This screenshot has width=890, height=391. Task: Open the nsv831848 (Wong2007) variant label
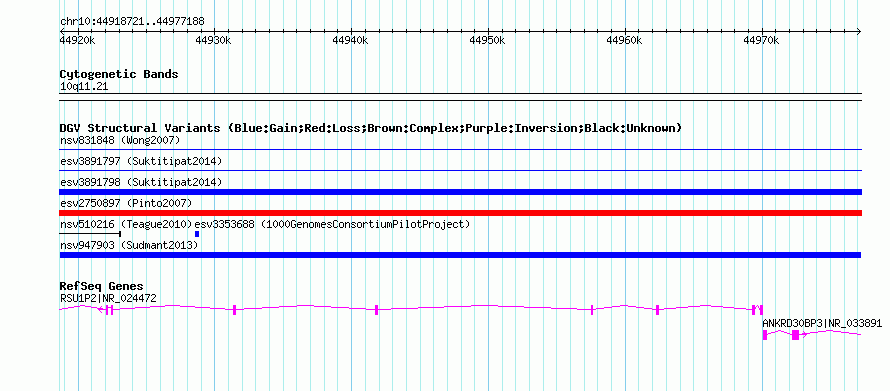coord(120,140)
